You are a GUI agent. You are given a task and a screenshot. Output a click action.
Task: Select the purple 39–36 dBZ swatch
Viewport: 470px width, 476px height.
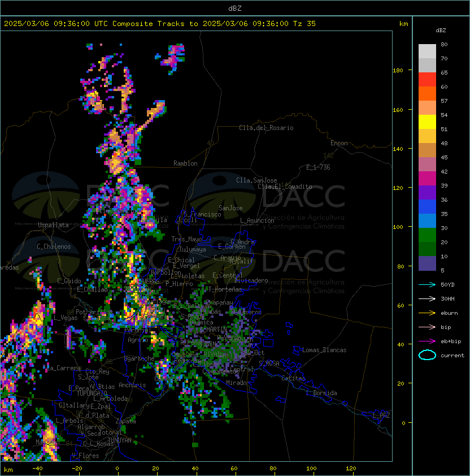click(x=427, y=192)
